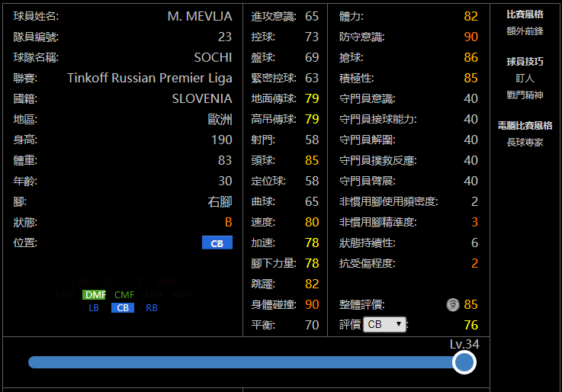Click the 腳下力量 stat label

coord(274,264)
